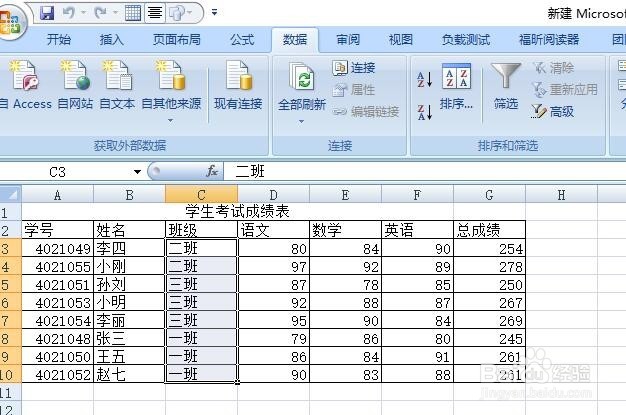Click the center-align icon in quick toolbar
The width and height of the screenshot is (626, 415).
[x=155, y=13]
